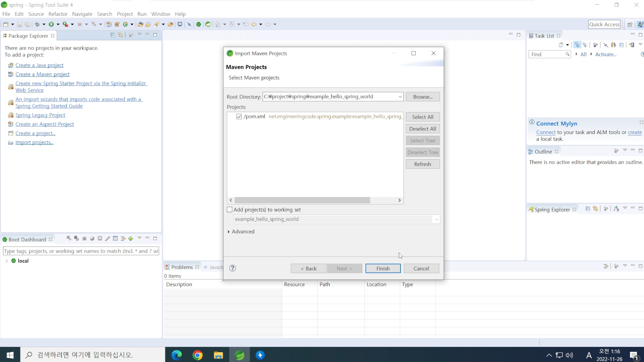
Task: Open the Run button dropdown arrow in toolbar
Action: 58,24
